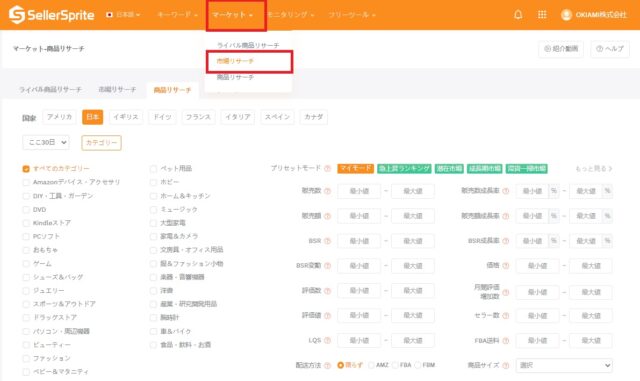Click help icon beside BSR成長率
This screenshot has width=640, height=381.
click(x=506, y=241)
